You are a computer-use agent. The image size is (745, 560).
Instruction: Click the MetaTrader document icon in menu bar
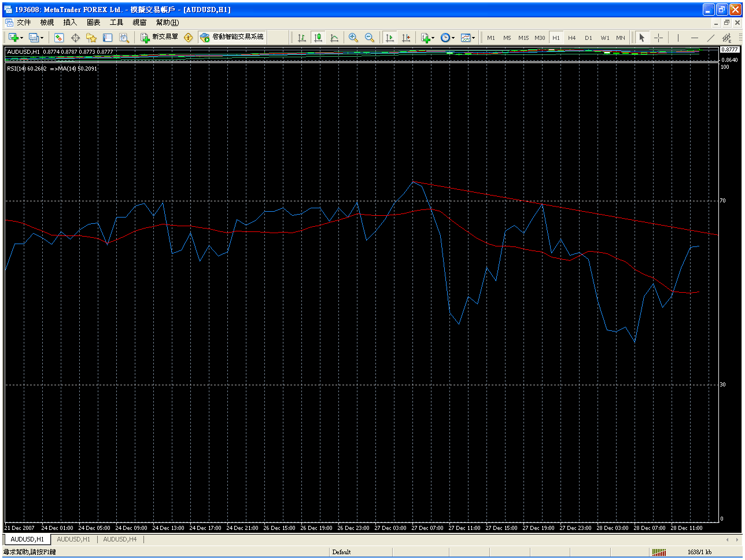pos(9,23)
